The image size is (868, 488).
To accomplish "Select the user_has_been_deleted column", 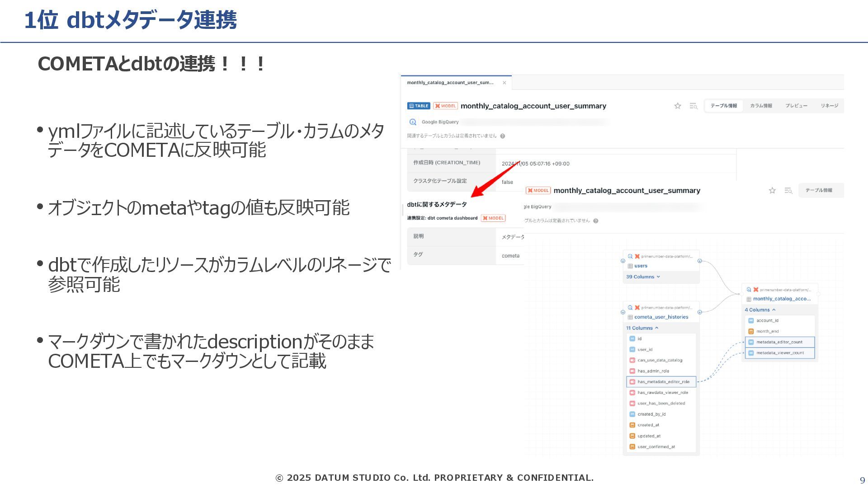I will coord(661,404).
